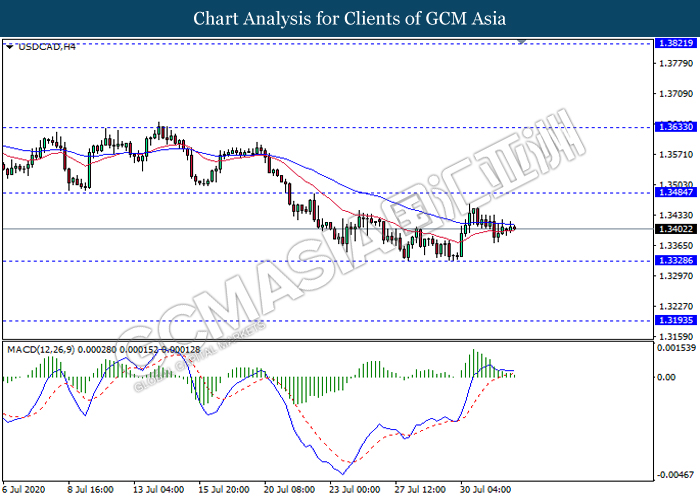Click the 1.37790 price axis value

(x=676, y=63)
